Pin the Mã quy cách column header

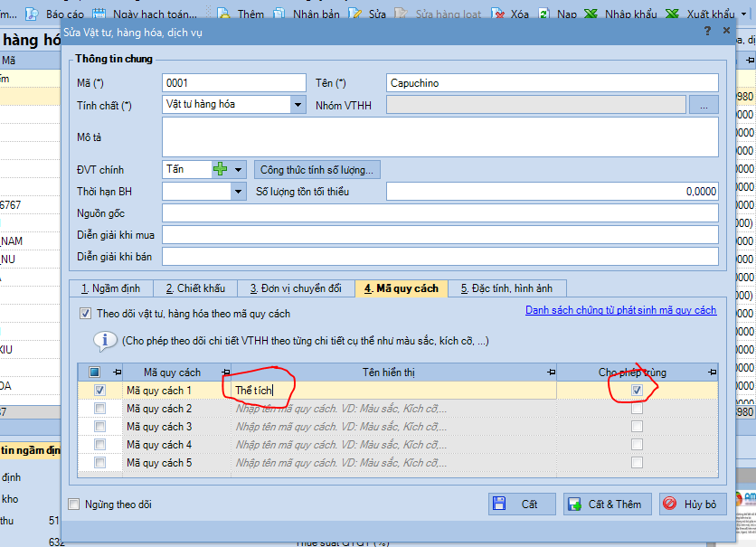(222, 373)
